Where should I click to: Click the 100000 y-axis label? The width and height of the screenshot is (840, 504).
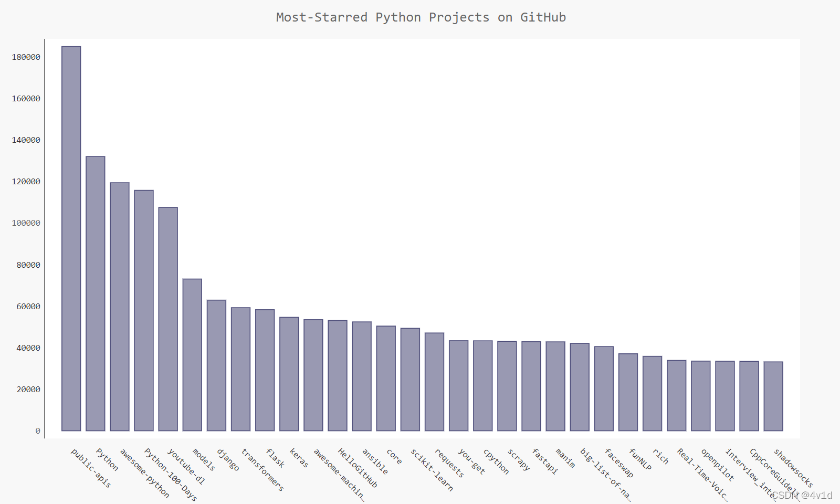[x=26, y=223]
